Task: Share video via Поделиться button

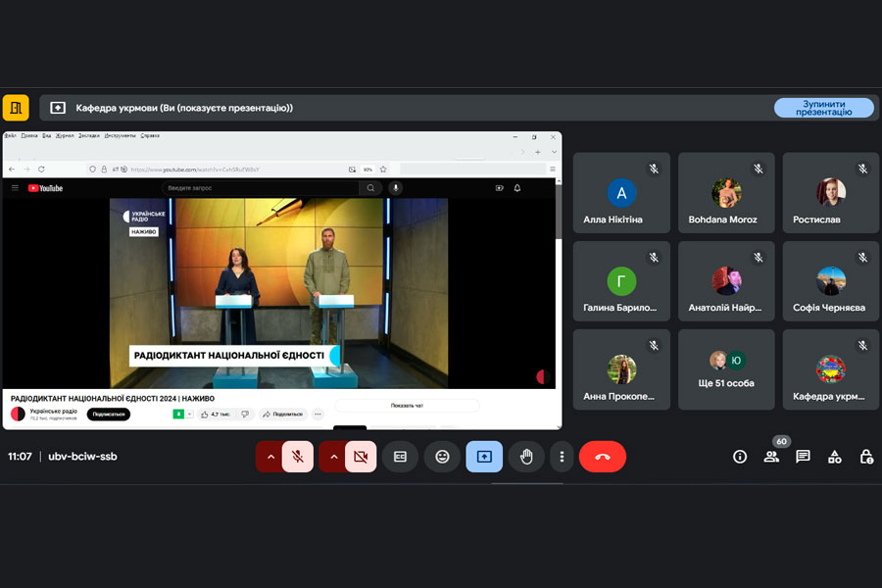Action: tap(283, 415)
